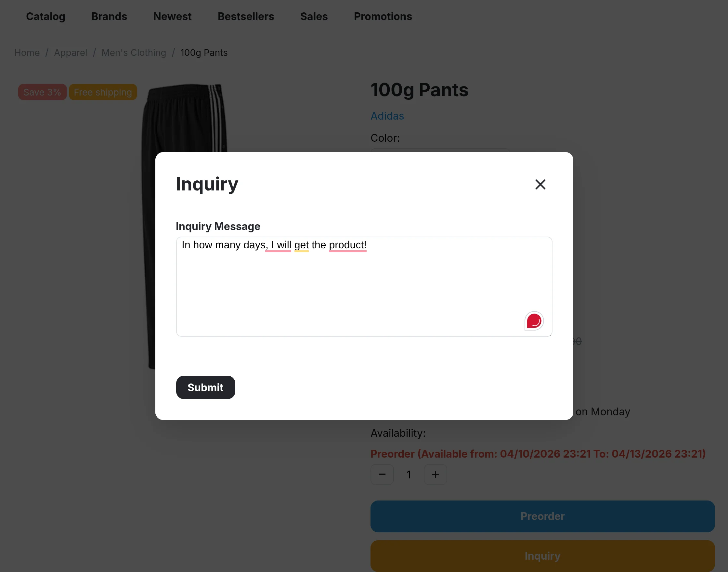Navigate to Home via breadcrumb
728x572 pixels.
pyautogui.click(x=26, y=53)
